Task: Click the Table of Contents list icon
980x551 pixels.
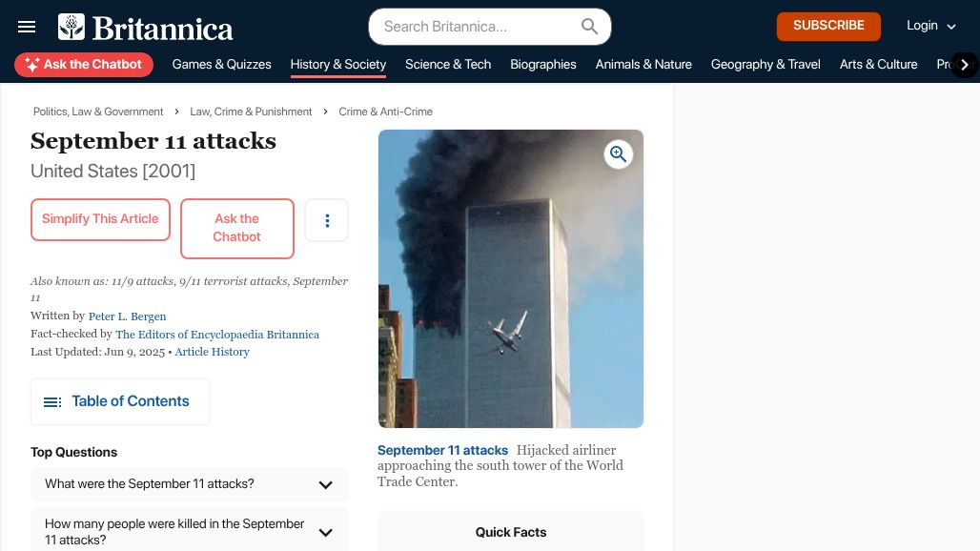Action: (x=52, y=401)
